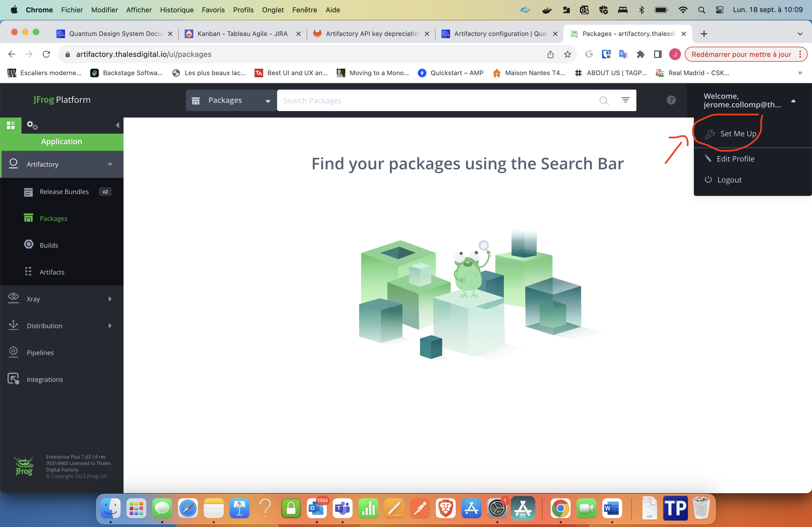
Task: Open Release Bundles in sidebar
Action: pos(64,192)
